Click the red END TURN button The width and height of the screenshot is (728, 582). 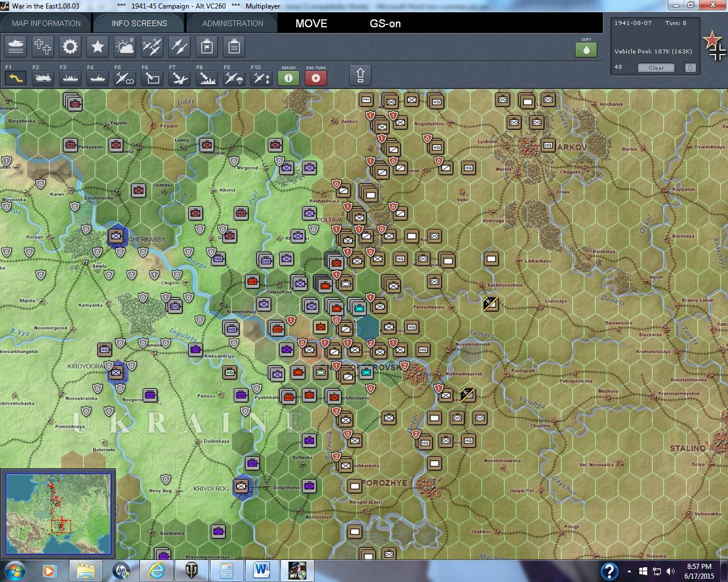pyautogui.click(x=316, y=77)
